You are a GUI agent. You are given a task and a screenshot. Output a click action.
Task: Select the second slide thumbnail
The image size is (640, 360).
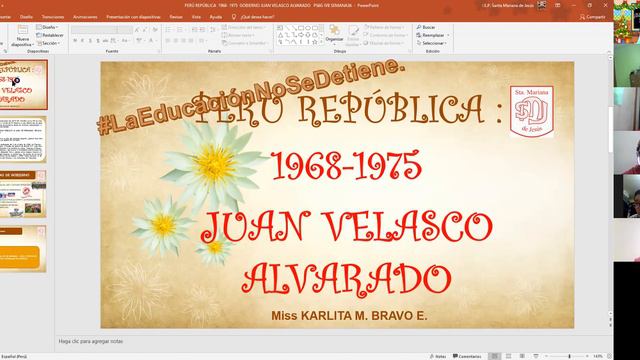tap(22, 139)
